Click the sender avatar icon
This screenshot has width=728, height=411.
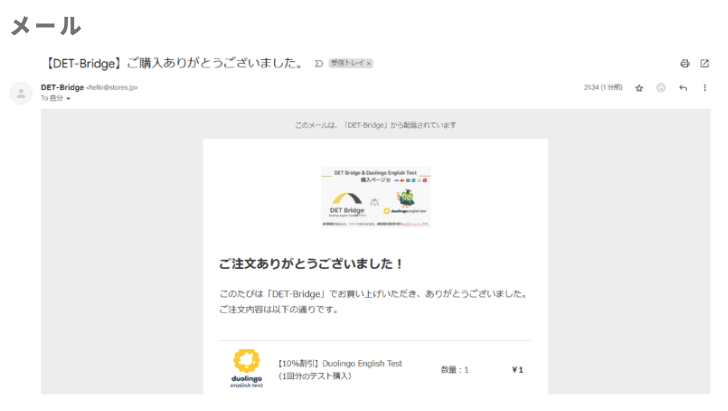tap(21, 93)
